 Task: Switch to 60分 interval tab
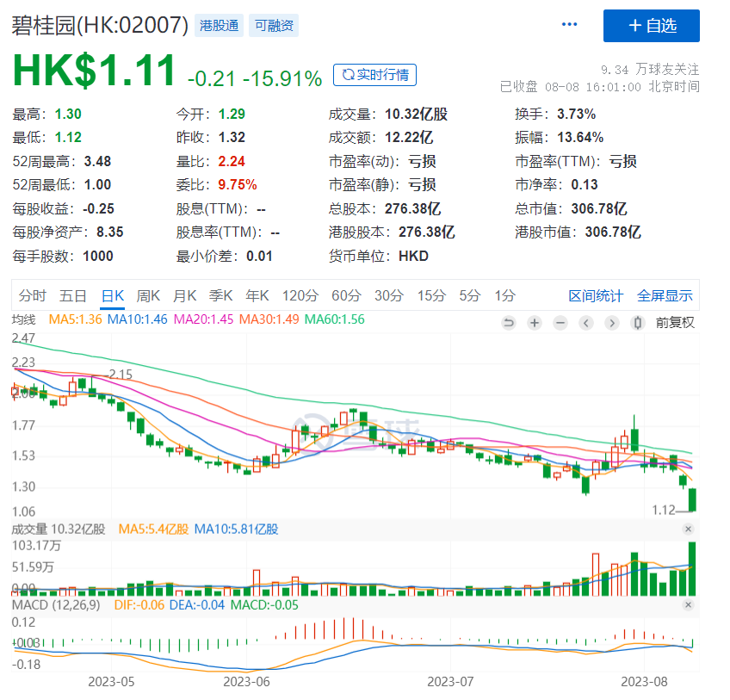tap(346, 295)
